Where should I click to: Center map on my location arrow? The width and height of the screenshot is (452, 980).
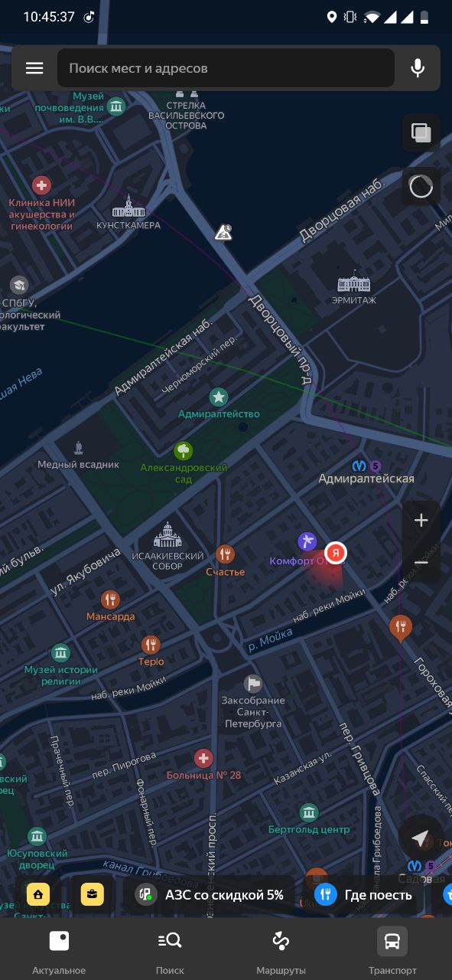coord(420,838)
